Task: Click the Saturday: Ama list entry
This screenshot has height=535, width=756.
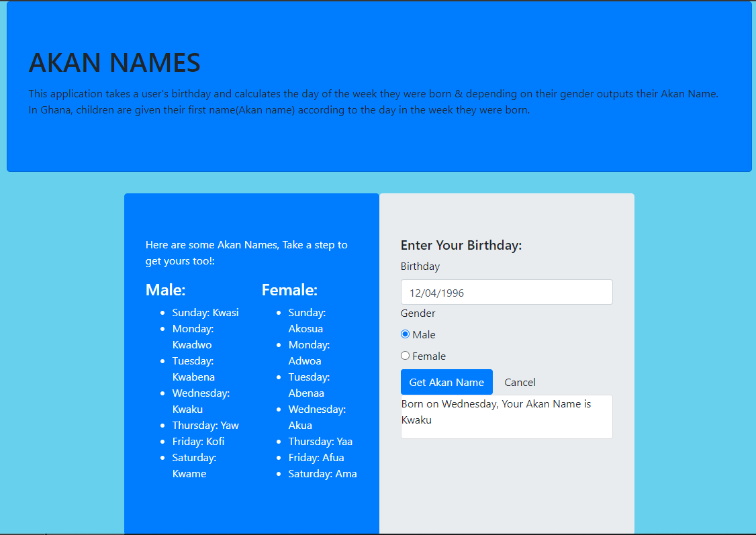Action: [x=322, y=474]
